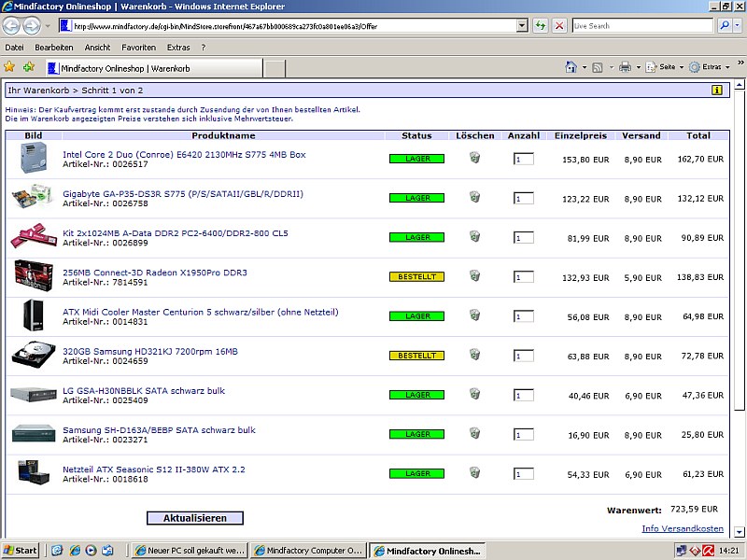Viewport: 747px width, 560px height.
Task: Go to the Home page via house icon
Action: click(x=571, y=67)
